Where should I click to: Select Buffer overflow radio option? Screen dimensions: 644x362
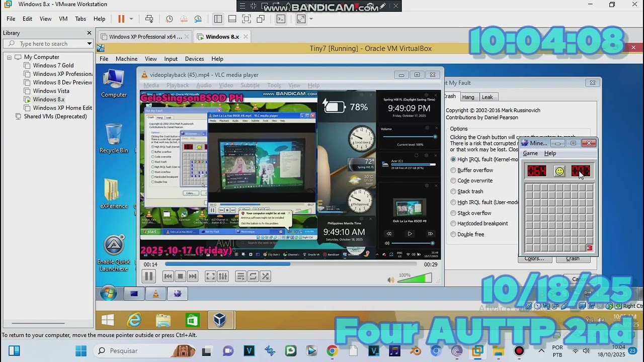coord(453,170)
